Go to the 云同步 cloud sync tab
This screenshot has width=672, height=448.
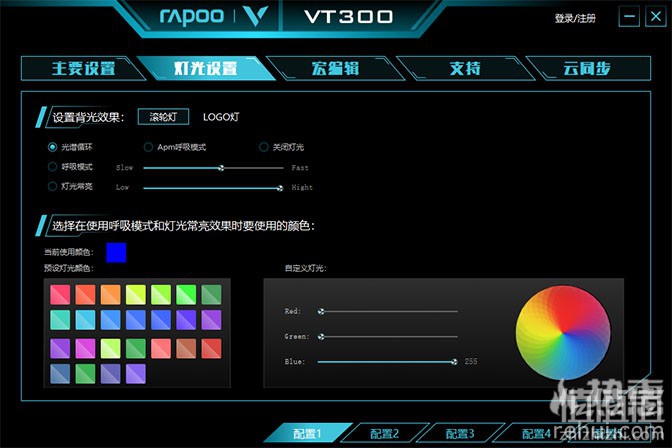587,69
